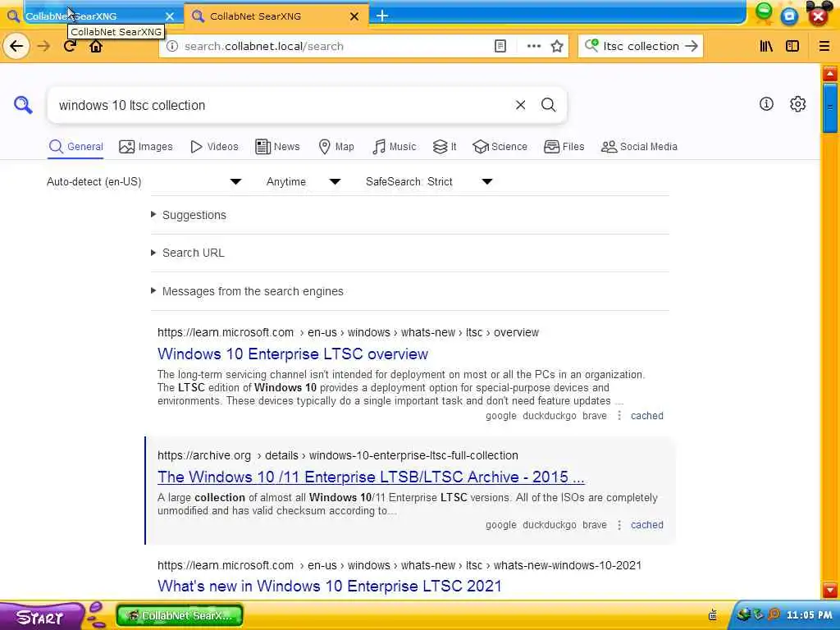Bookmark this page with star icon
840x630 pixels.
(x=557, y=46)
